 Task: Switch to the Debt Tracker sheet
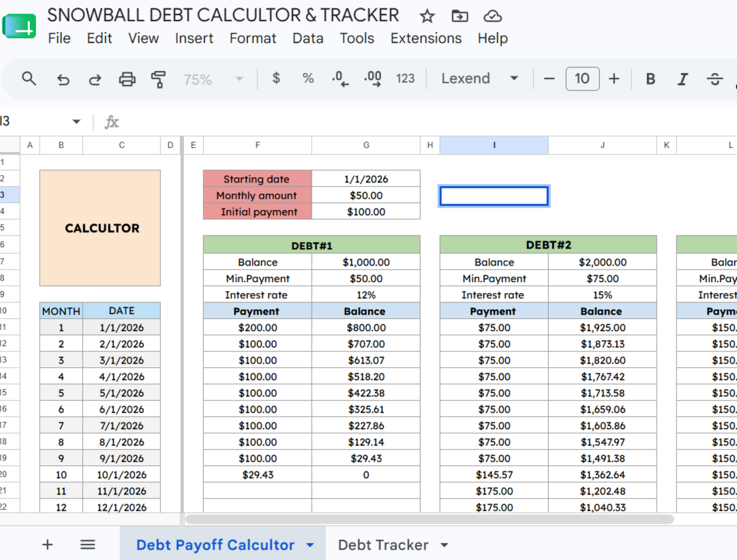tap(383, 544)
